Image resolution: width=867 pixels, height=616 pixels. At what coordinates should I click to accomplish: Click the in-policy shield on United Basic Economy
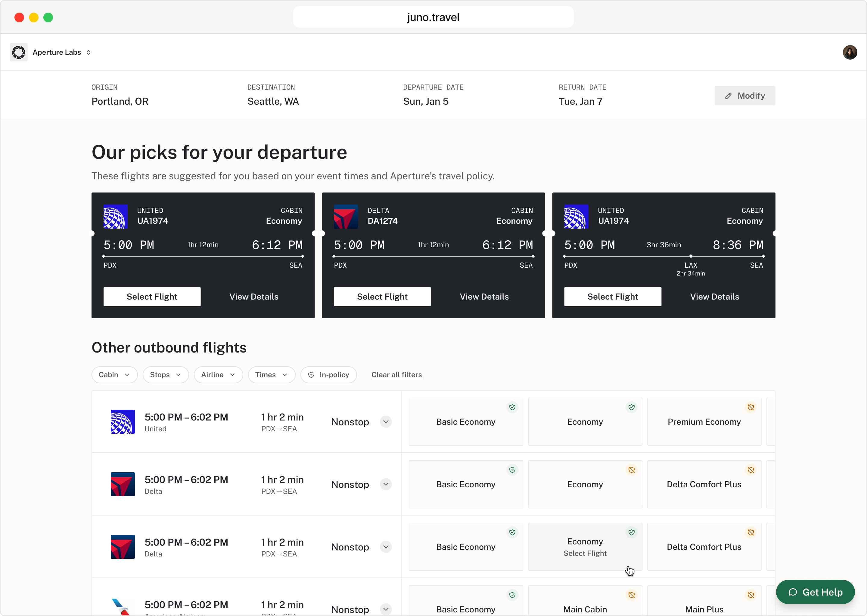(512, 407)
